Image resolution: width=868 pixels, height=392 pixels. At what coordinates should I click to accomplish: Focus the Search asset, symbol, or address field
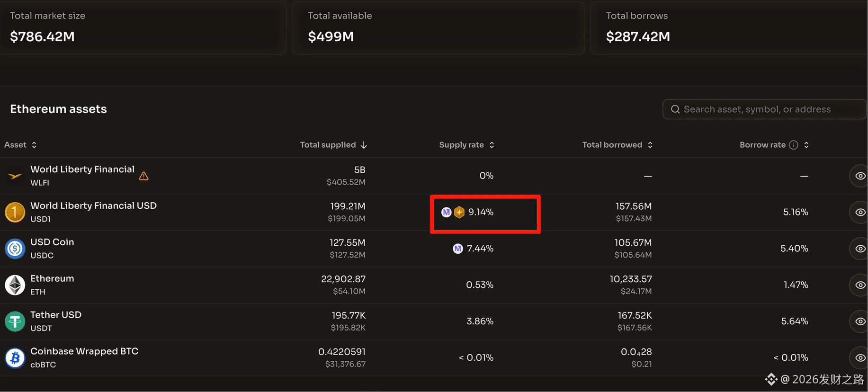click(x=764, y=109)
